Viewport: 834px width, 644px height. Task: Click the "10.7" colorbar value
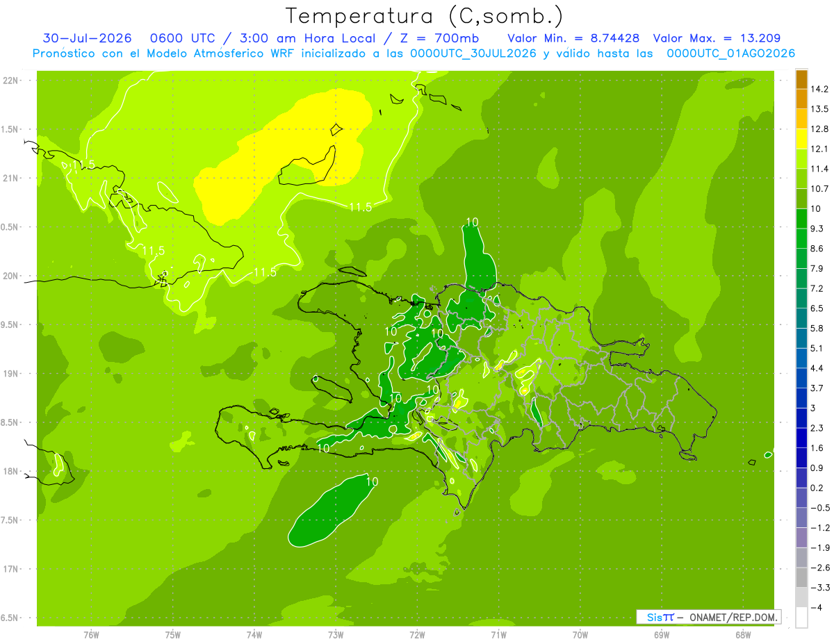(819, 189)
